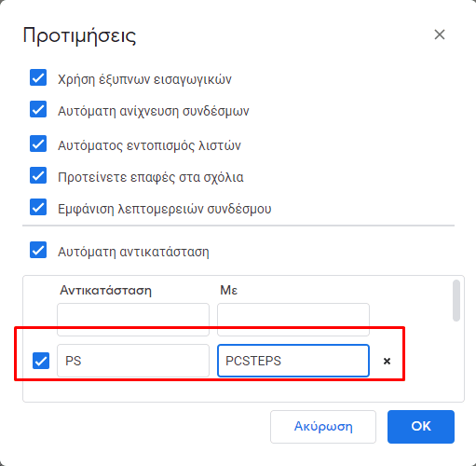Uncheck the Προτείνετε επαφές στα σχόλια box
Image resolution: width=476 pixels, height=466 pixels.
pos(38,175)
